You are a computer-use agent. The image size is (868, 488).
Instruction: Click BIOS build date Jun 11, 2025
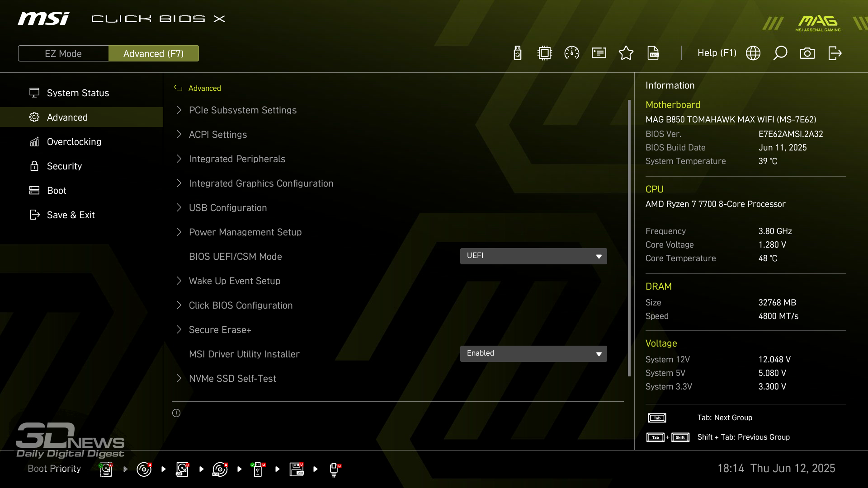783,147
